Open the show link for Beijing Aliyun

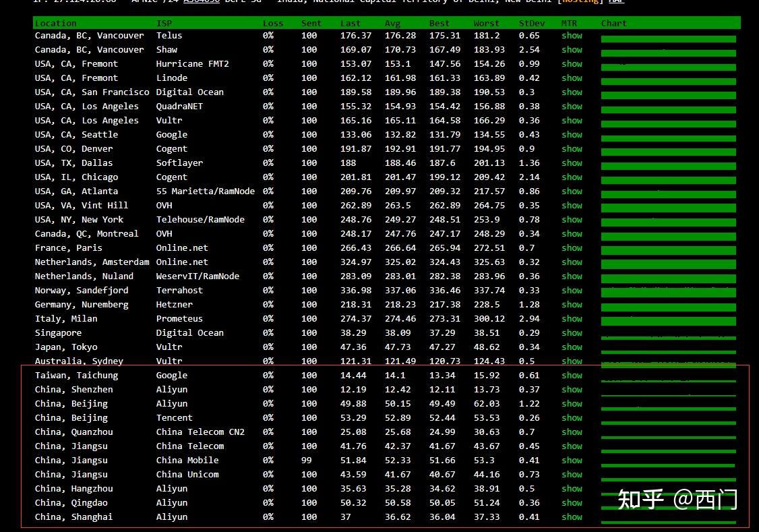coord(572,404)
